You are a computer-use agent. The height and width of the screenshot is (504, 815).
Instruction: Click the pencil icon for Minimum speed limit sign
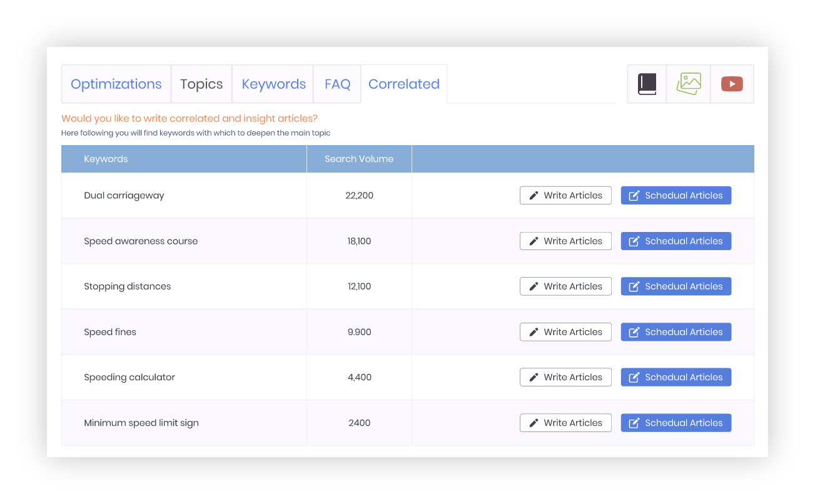(x=533, y=422)
